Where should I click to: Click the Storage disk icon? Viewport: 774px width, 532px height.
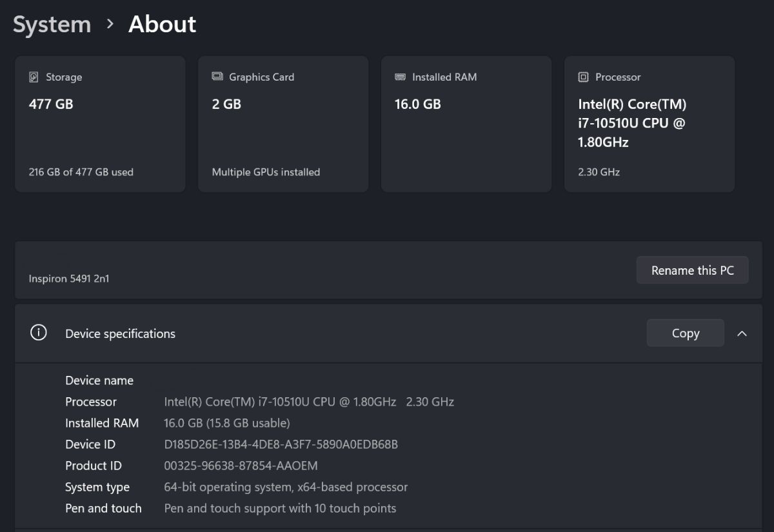(34, 77)
